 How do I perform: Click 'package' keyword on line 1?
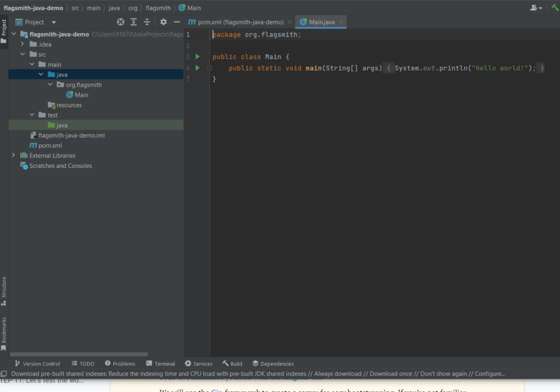point(226,34)
